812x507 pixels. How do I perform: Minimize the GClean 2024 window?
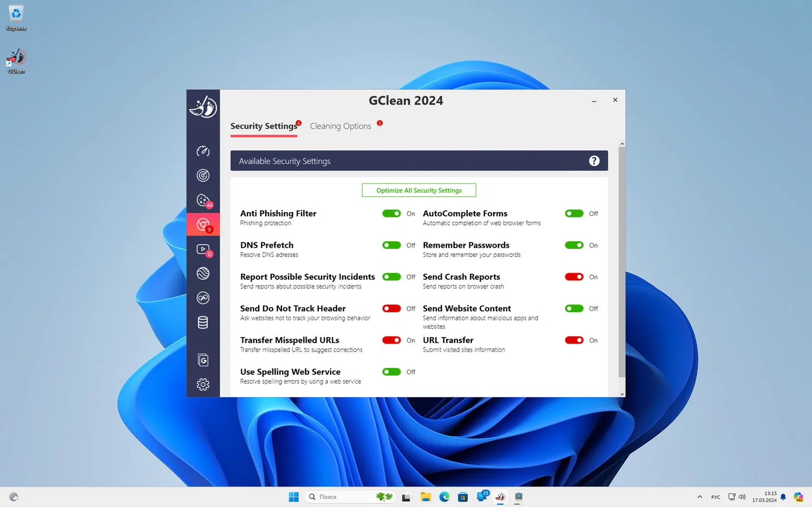[594, 101]
